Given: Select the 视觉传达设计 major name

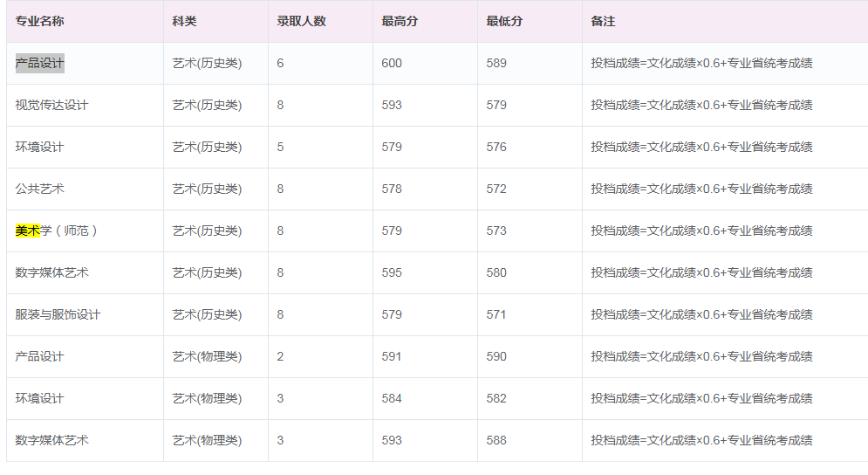Looking at the screenshot, I should tap(51, 106).
